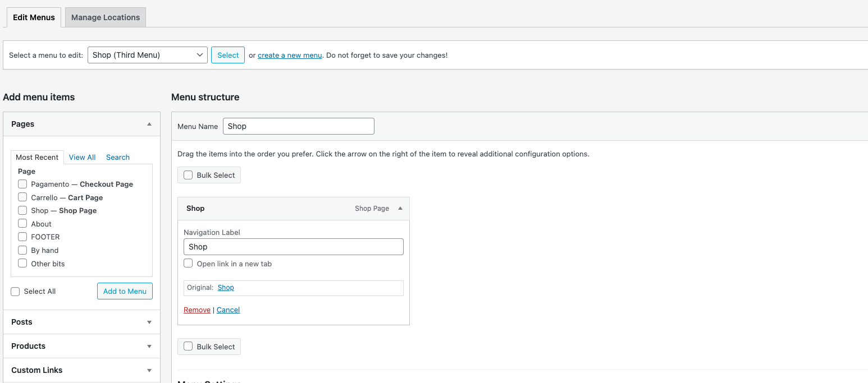Click the Add to Menu button

tap(125, 291)
